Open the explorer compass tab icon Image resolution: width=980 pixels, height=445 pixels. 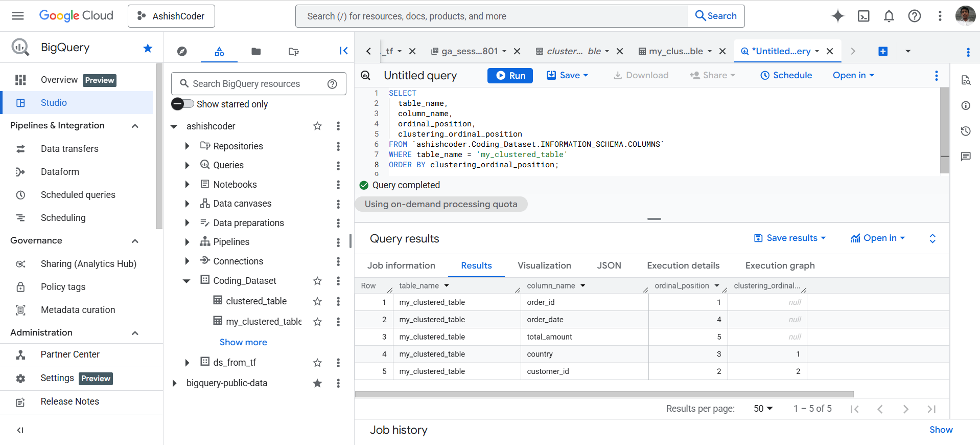tap(182, 51)
